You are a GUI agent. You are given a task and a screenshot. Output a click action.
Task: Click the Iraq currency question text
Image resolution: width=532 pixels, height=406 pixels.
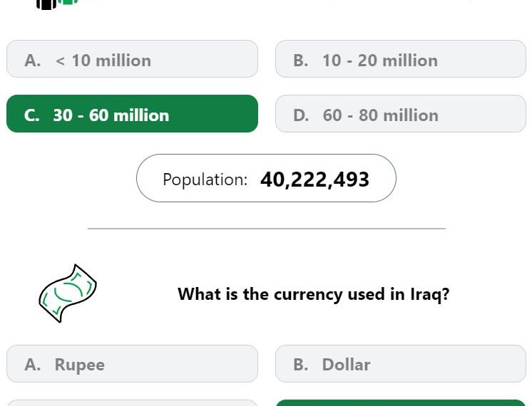coord(314,294)
